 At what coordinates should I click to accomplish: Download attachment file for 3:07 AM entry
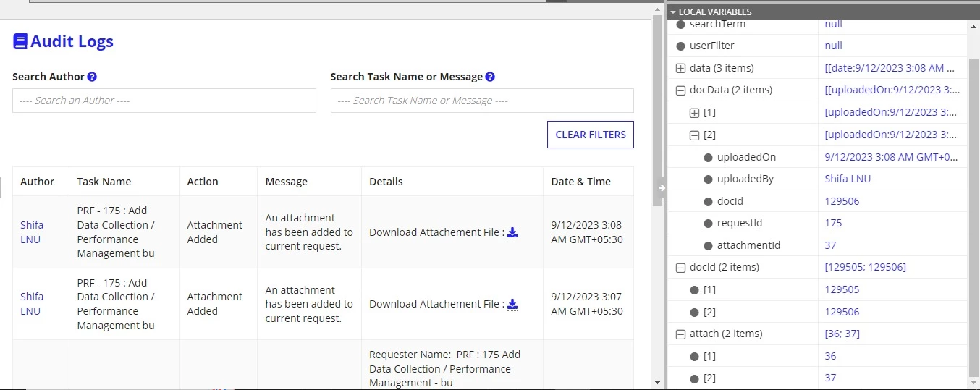pos(512,304)
